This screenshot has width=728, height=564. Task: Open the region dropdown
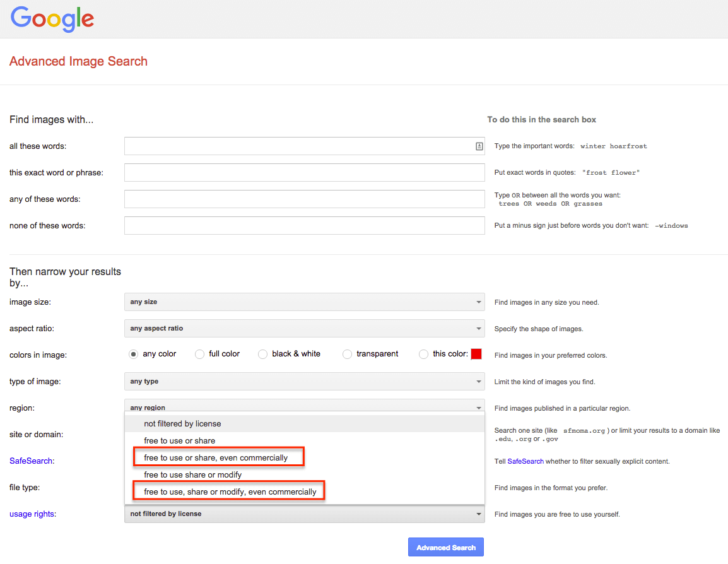pos(305,405)
